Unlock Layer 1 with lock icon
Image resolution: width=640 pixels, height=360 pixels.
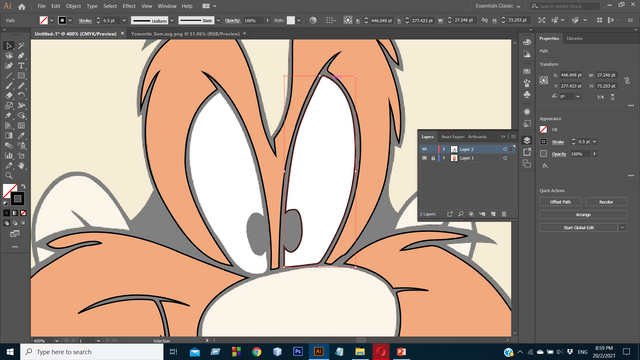(433, 158)
